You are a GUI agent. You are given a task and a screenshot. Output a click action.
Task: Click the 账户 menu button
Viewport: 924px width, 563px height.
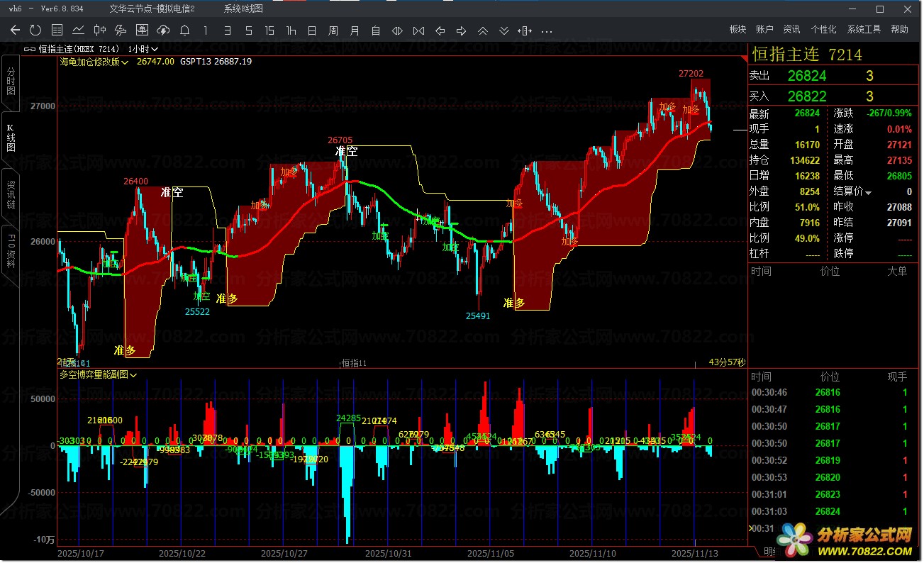click(764, 29)
